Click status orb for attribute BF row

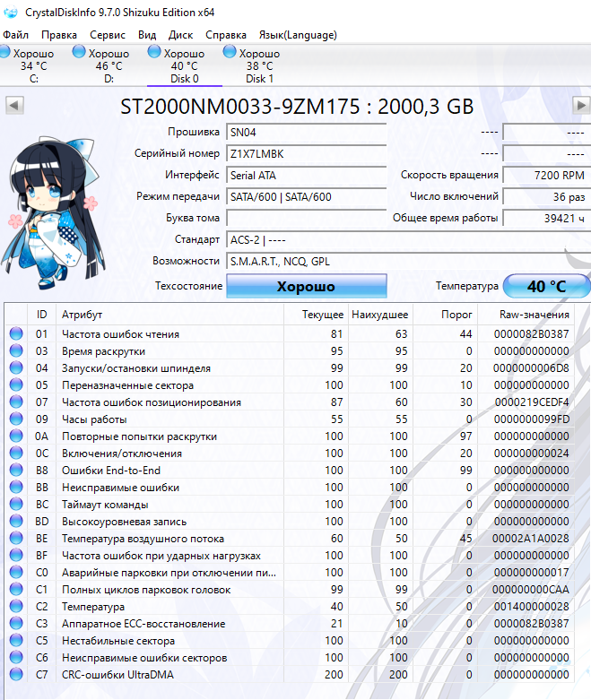tap(16, 556)
